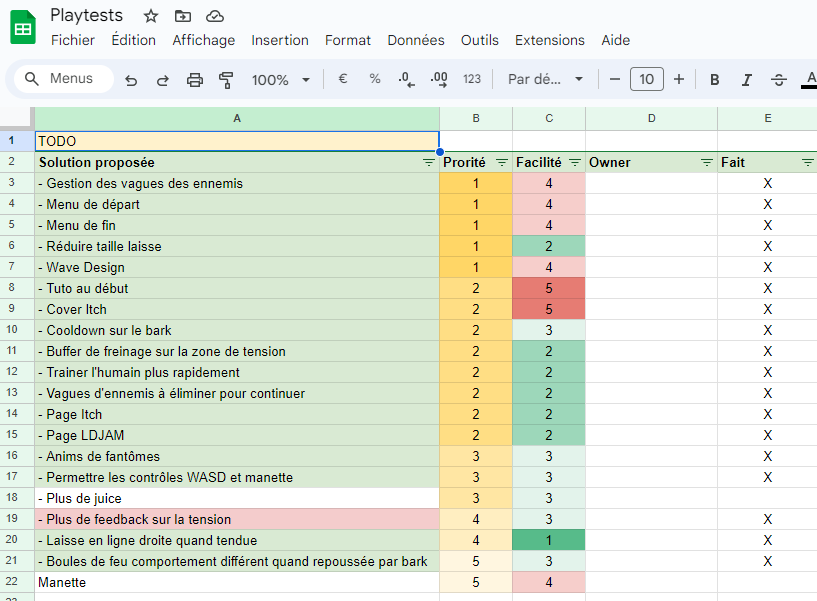This screenshot has width=817, height=601.
Task: Check the cloud save status icon
Action: [215, 16]
